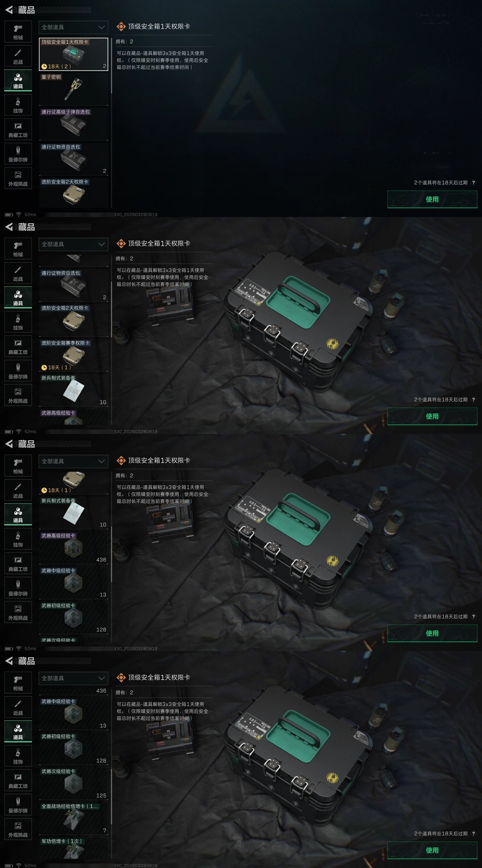Viewport: 482px width, 868px height.
Task: Select the 通行证高级子弹自选包 crate item
Action: click(74, 124)
